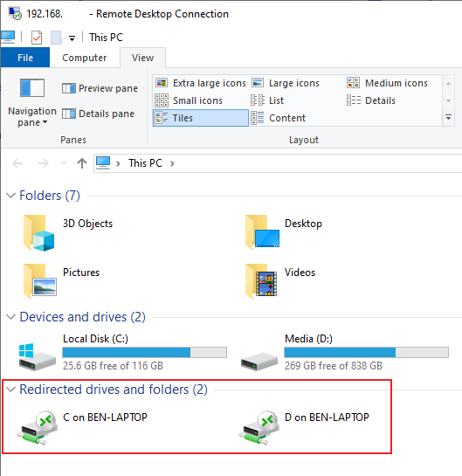462x476 pixels.
Task: Click the 'D on BEN-LAPTOP' label
Action: (x=327, y=417)
